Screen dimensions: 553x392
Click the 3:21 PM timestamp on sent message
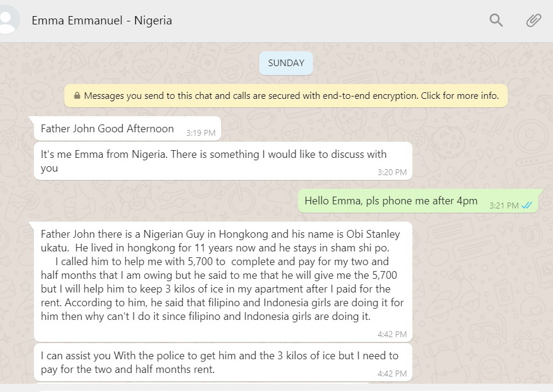point(504,206)
